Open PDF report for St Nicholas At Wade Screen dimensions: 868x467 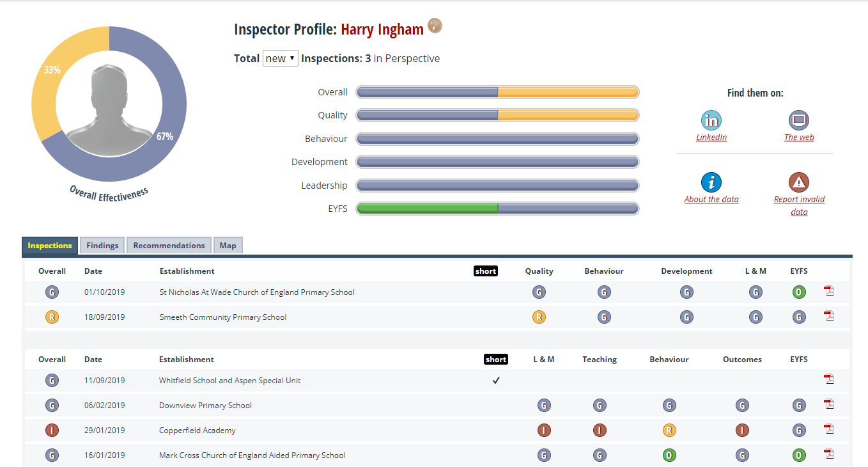tap(828, 292)
